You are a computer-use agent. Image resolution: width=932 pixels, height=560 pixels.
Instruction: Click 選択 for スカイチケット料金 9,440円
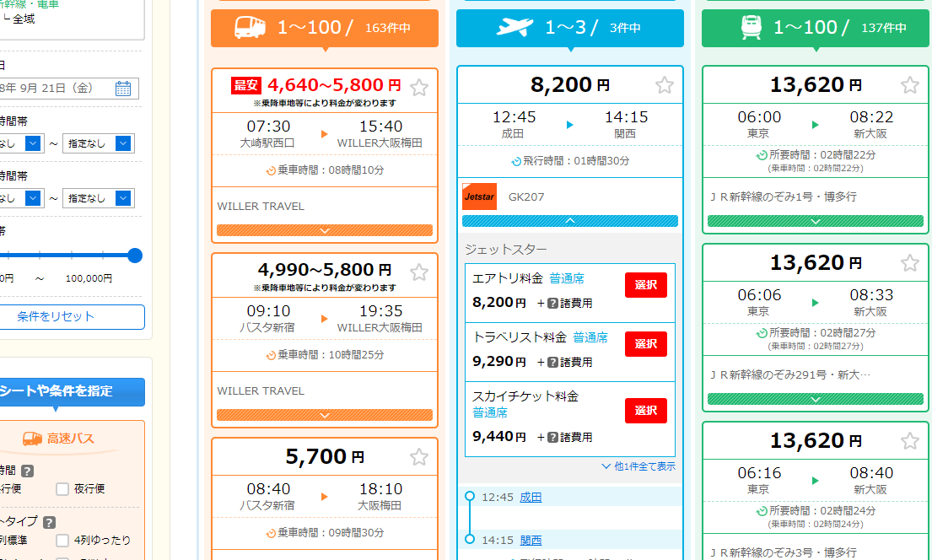[x=645, y=410]
